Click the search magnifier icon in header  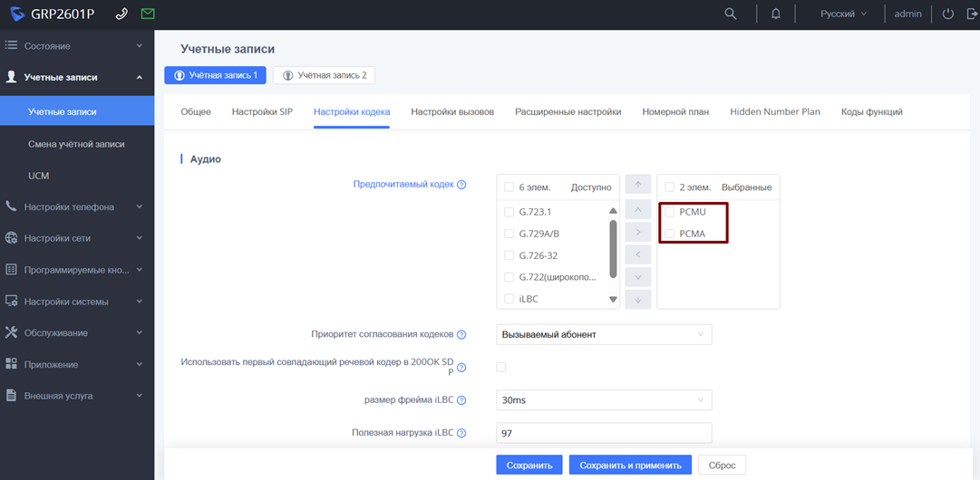point(731,14)
